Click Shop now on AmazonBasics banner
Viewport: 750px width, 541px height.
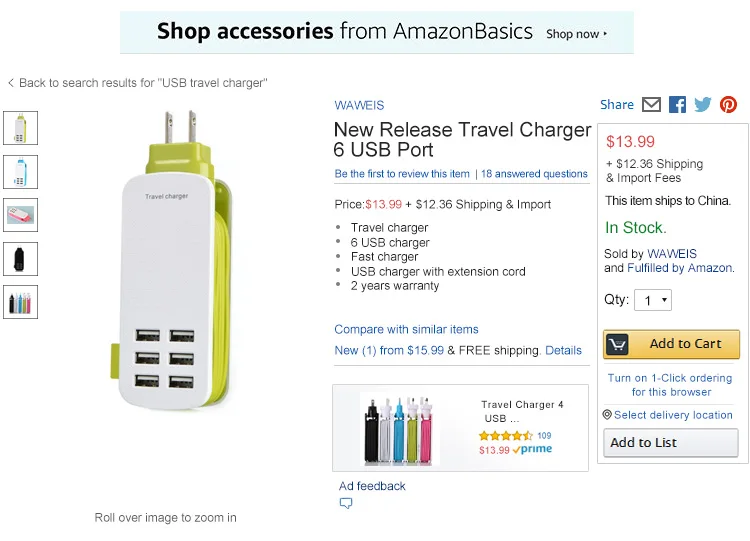pos(576,34)
